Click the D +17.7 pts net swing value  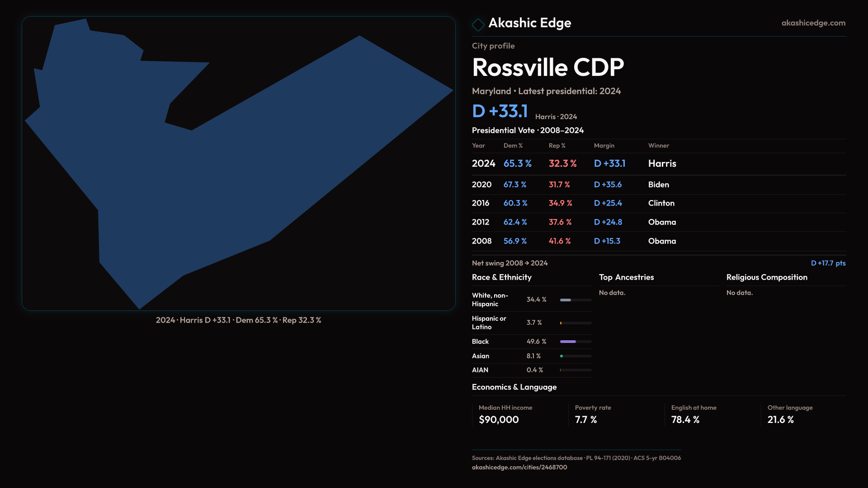[x=827, y=263]
